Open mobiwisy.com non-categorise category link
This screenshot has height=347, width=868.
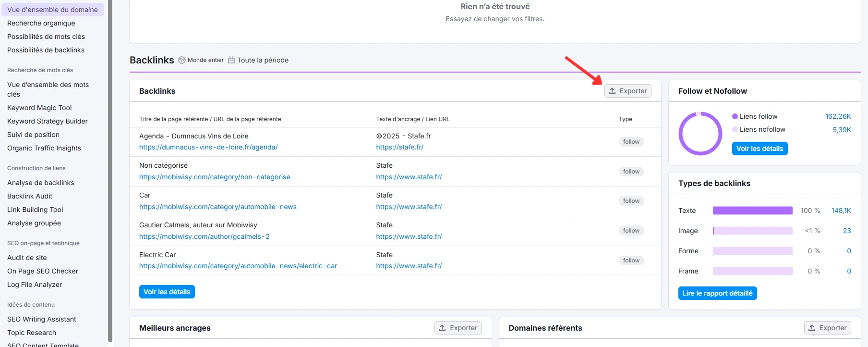click(215, 177)
